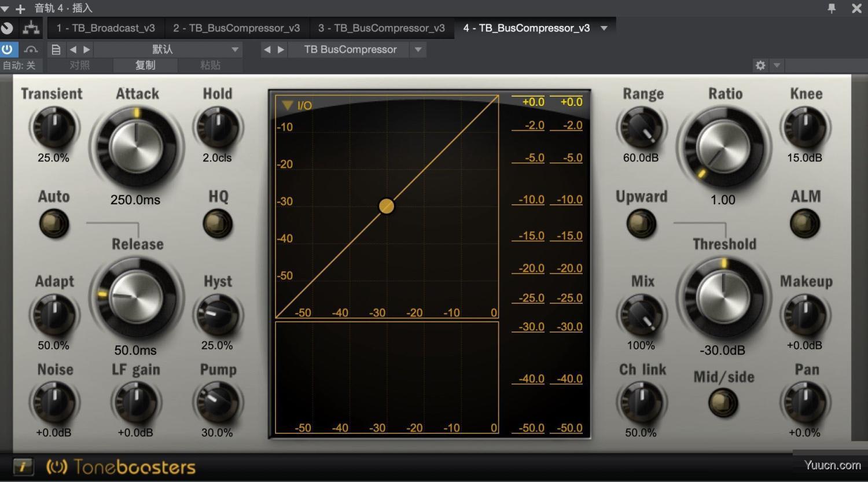
Task: Enable the Auto release toggle
Action: pyautogui.click(x=53, y=224)
